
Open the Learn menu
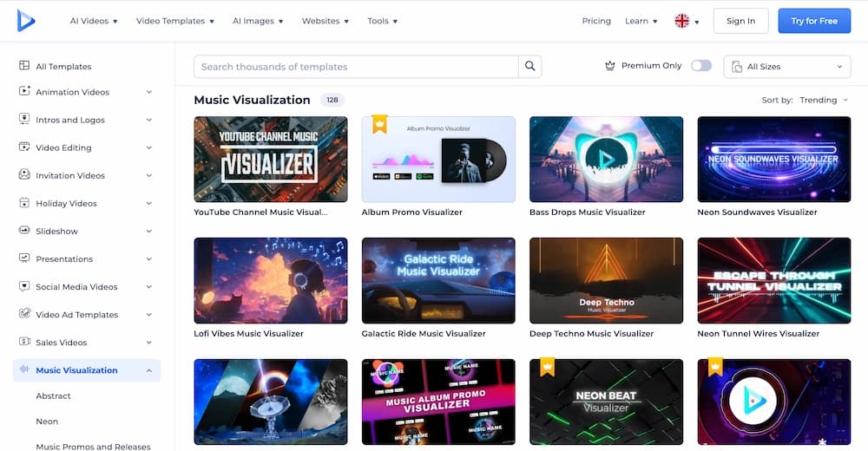pos(641,21)
